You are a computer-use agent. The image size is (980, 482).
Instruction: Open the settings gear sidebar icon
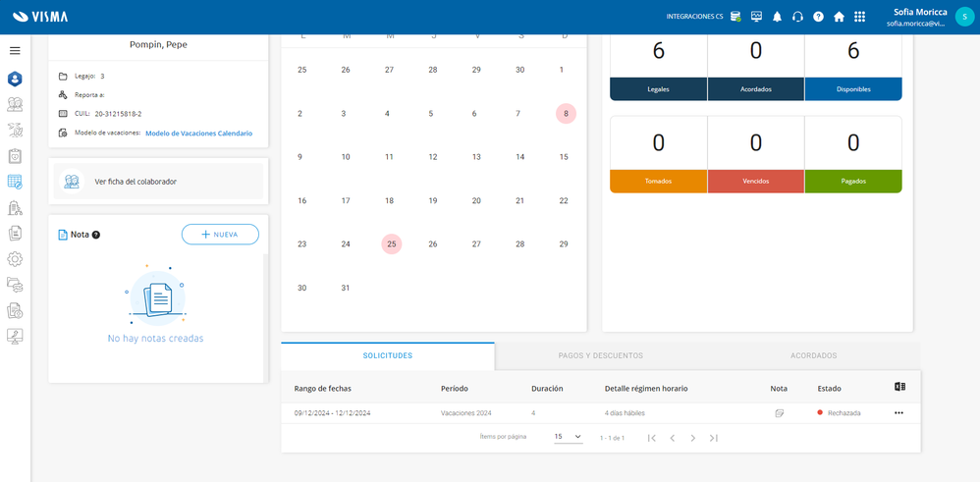click(x=15, y=259)
